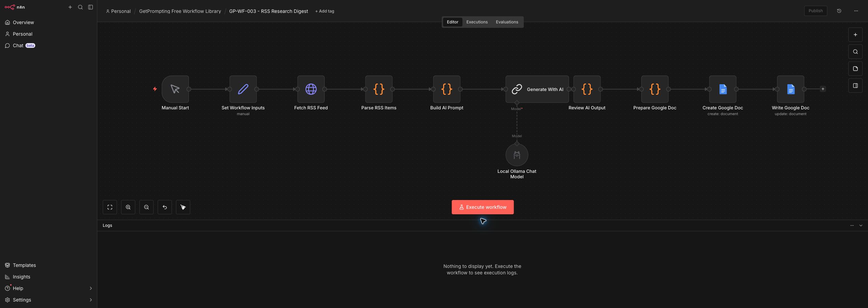The image size is (868, 308).
Task: Switch to the Editor tab
Action: (x=452, y=22)
